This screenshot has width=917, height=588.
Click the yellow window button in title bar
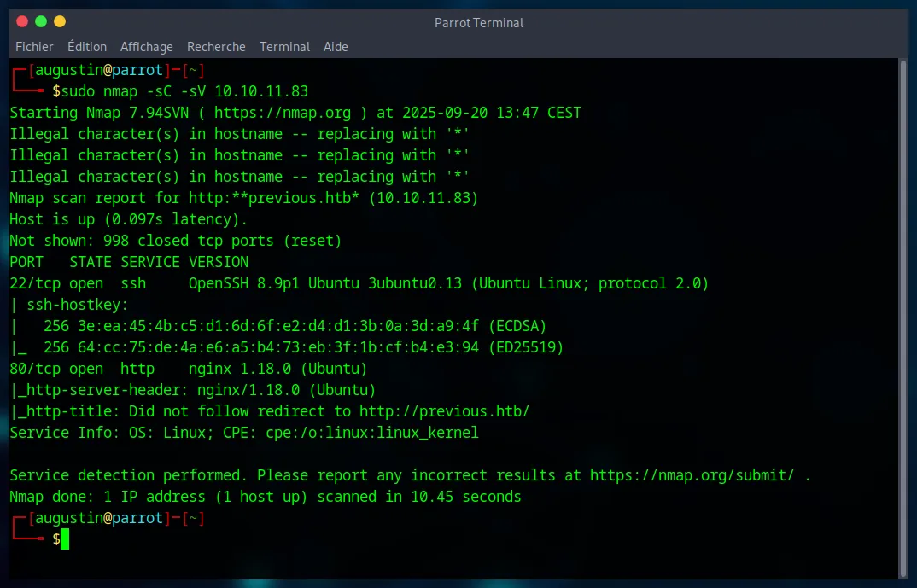pyautogui.click(x=59, y=21)
